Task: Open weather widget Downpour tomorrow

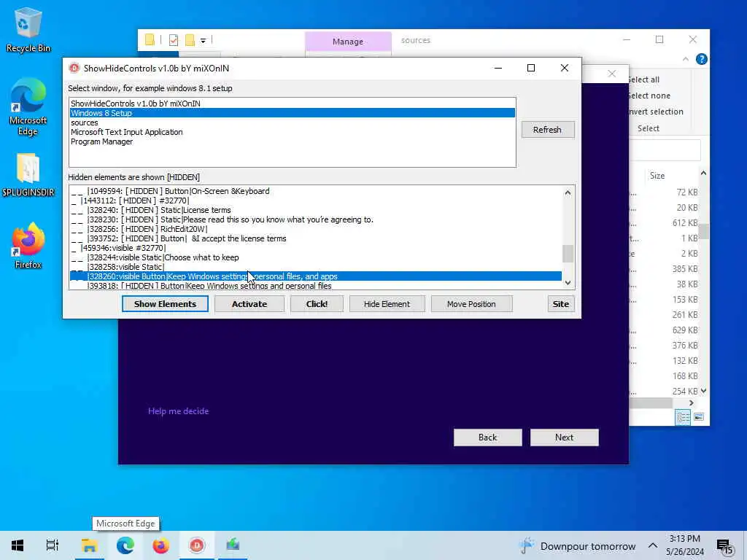Action: pos(577,545)
